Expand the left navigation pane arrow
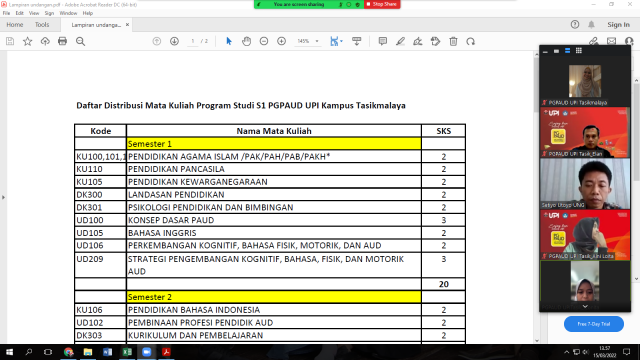640x360 pixels. click(3, 197)
